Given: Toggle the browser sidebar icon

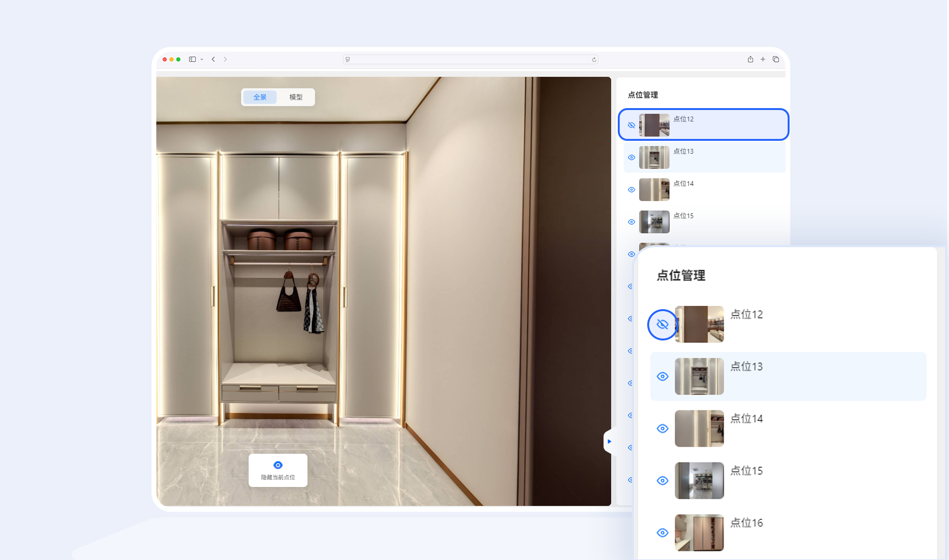Looking at the screenshot, I should [192, 59].
